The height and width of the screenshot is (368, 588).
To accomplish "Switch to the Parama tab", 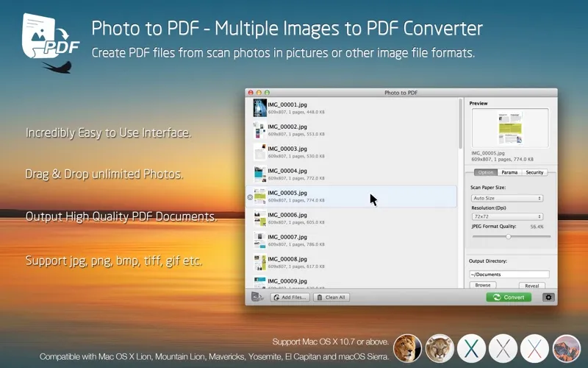I will tap(509, 172).
